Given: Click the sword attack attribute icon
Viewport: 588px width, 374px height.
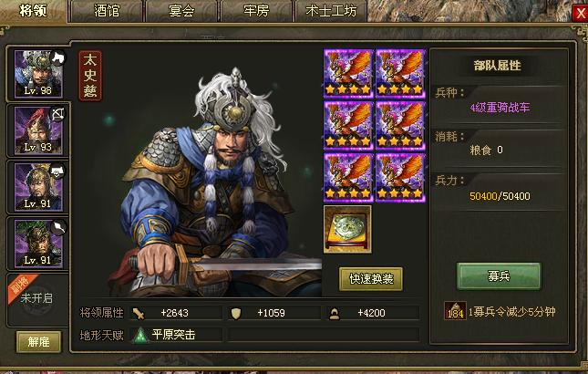Looking at the screenshot, I should pyautogui.click(x=139, y=313).
